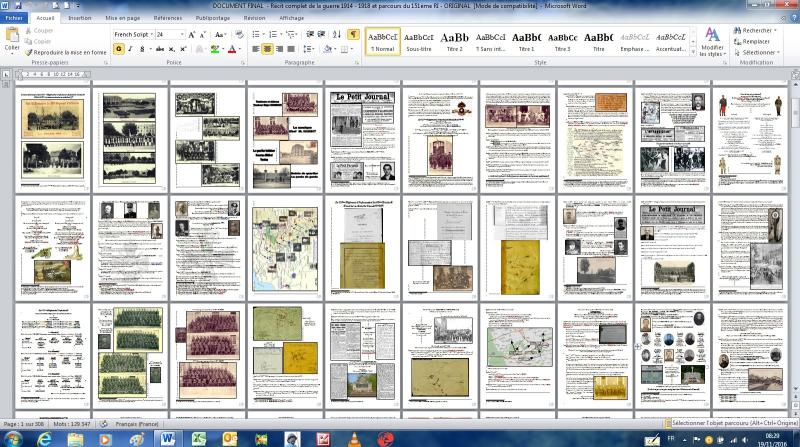This screenshot has height=447, width=800.
Task: Open the Windows Start button
Action: pyautogui.click(x=13, y=439)
